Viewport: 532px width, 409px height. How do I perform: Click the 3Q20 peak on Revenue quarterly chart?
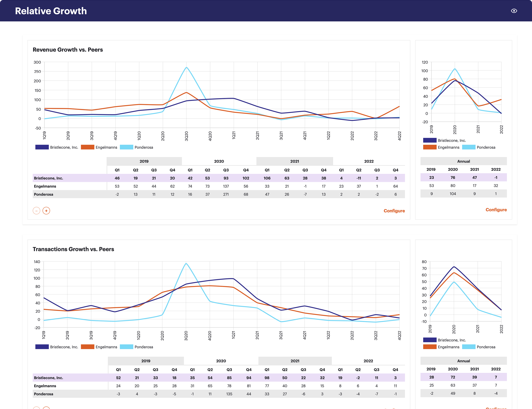click(x=186, y=67)
